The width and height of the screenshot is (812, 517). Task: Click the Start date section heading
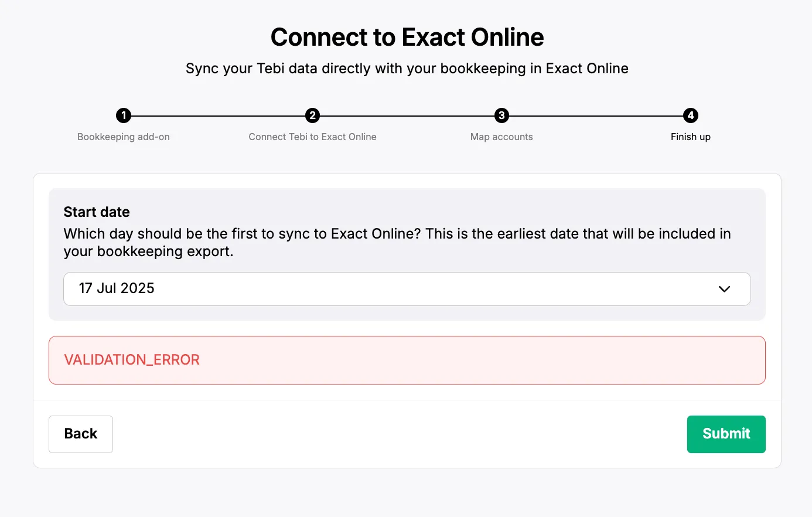pos(97,212)
